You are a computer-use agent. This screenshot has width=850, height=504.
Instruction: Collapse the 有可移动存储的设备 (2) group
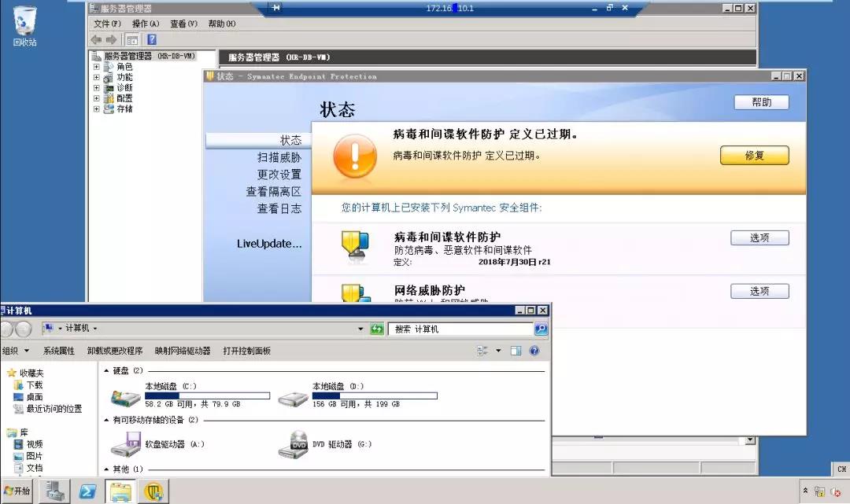tap(107, 420)
